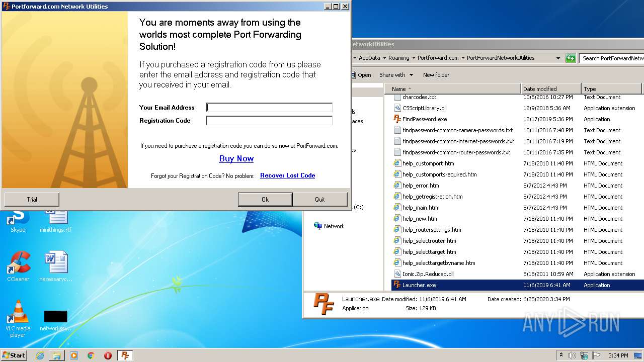Launch Chrome from taskbar

coord(91,355)
